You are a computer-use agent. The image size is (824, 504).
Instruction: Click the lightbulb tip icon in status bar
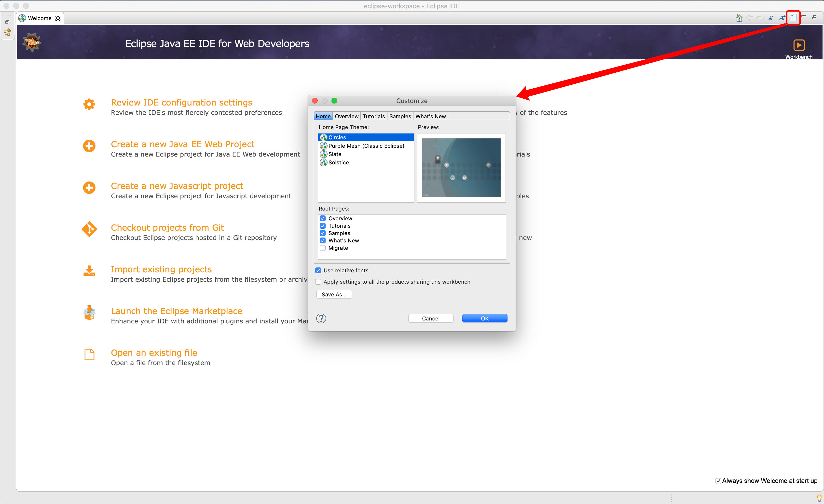tap(819, 498)
